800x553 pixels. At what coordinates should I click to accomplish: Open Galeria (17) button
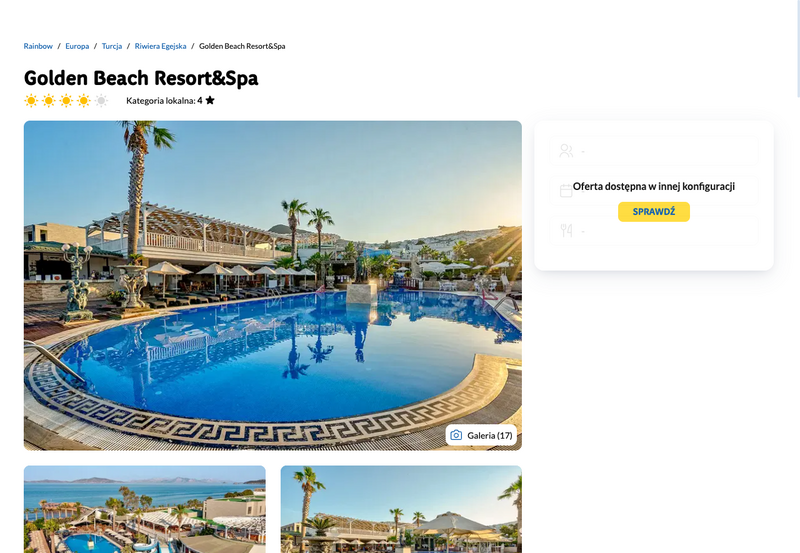pos(481,435)
